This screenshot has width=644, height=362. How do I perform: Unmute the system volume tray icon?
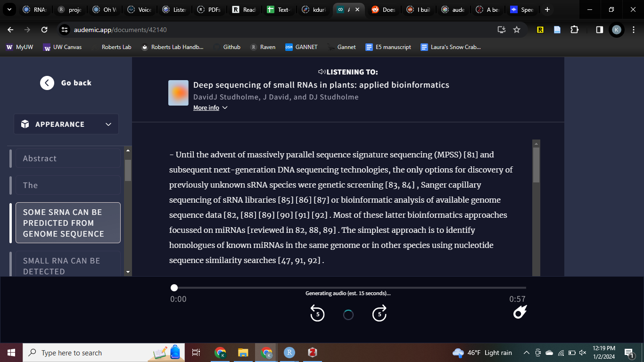click(583, 353)
